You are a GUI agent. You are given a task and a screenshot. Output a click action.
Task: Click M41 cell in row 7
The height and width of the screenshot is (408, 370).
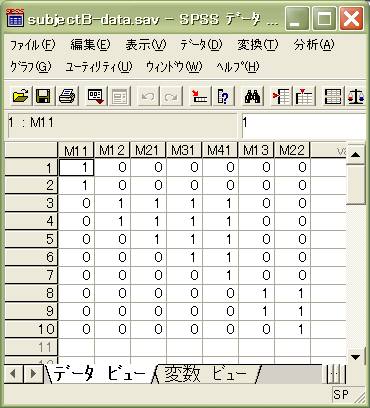tap(220, 275)
